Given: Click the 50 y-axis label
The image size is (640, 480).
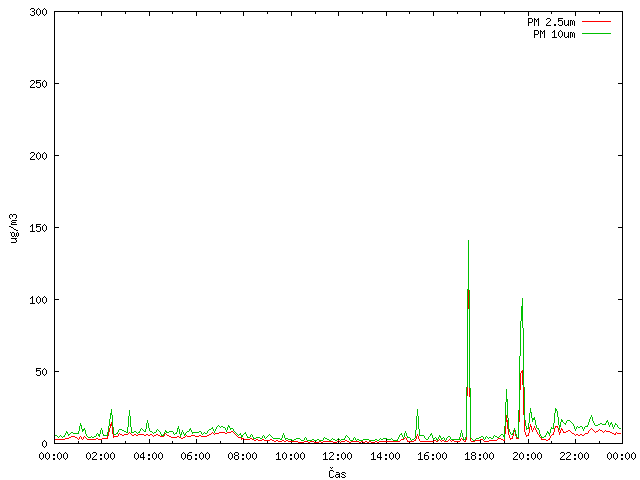Looking at the screenshot, I should pos(41,372).
